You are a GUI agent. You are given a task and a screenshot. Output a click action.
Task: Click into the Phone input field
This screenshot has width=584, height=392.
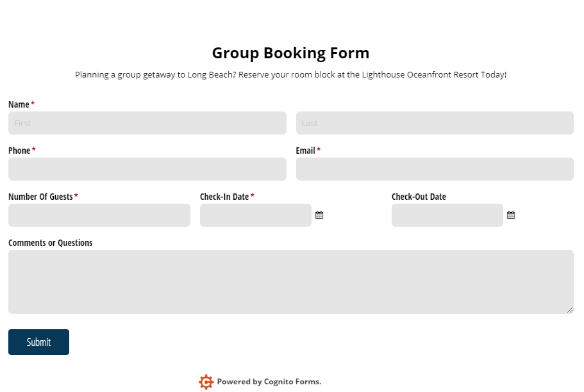coord(147,169)
